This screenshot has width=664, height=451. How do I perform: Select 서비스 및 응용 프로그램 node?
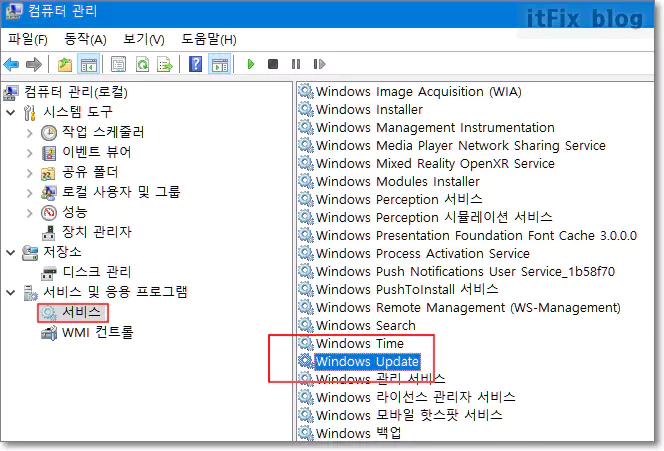tap(115, 291)
